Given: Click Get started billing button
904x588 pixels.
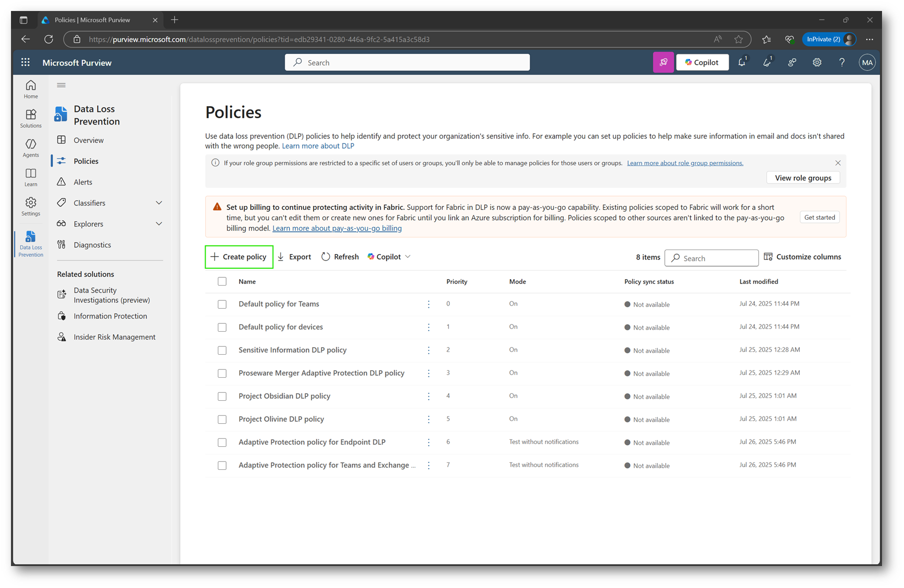Looking at the screenshot, I should pyautogui.click(x=819, y=218).
